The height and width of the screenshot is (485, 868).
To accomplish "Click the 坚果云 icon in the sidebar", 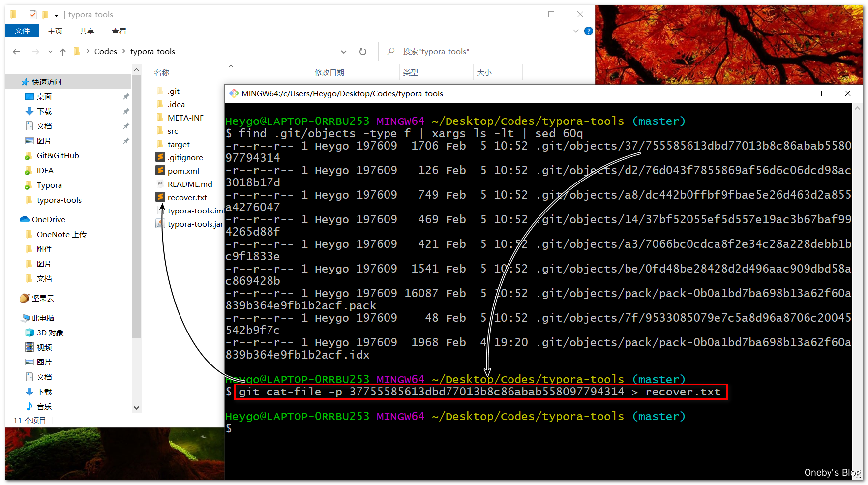I will tap(24, 298).
